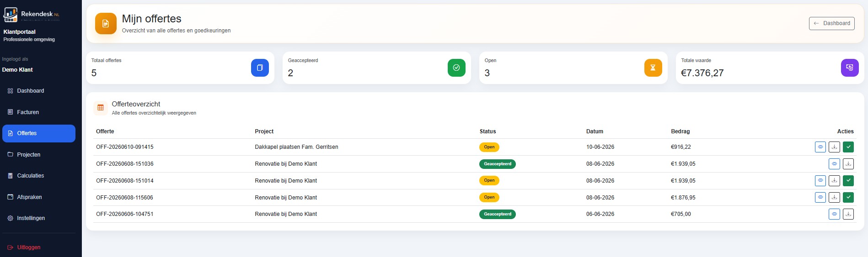Accept the Dakkapel plaatsen offerte with checkmark
Image resolution: width=868 pixels, height=257 pixels.
pyautogui.click(x=848, y=147)
